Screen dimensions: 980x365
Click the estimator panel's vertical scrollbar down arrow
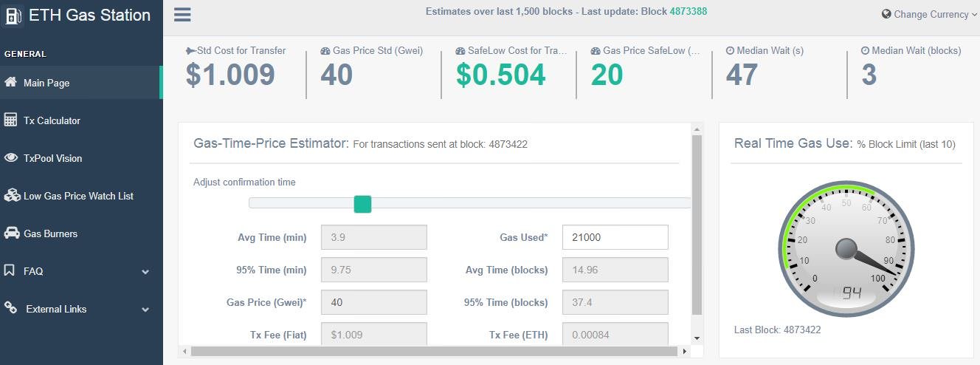pyautogui.click(x=697, y=338)
